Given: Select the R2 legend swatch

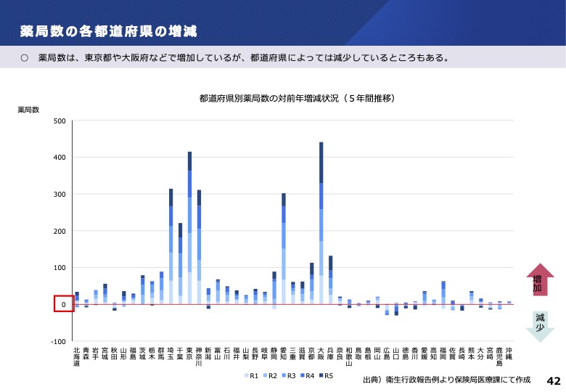Looking at the screenshot, I should point(266,376).
